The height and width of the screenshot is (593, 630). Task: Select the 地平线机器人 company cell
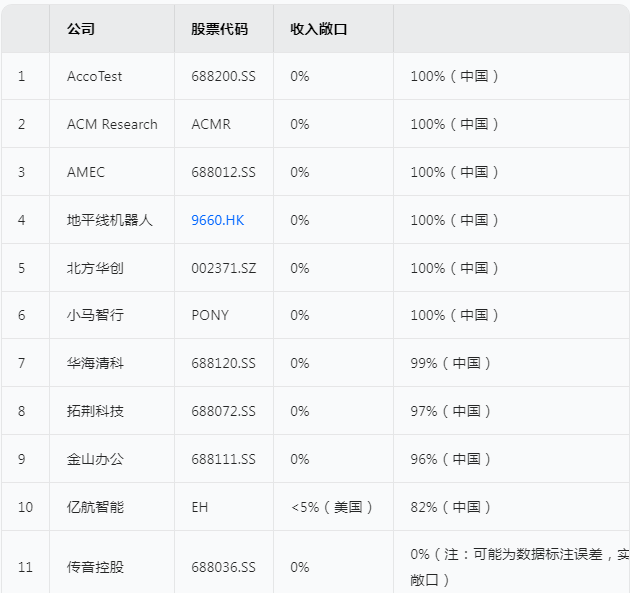110,220
